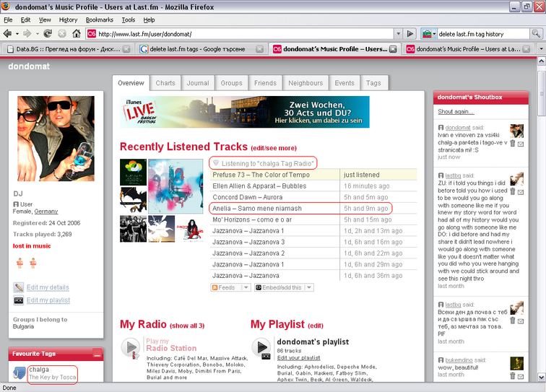Click the Germany location link

tap(46, 212)
